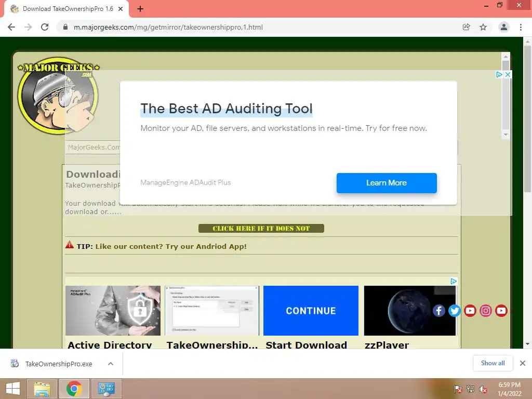Click Show all downloads
532x399 pixels.
pyautogui.click(x=493, y=363)
